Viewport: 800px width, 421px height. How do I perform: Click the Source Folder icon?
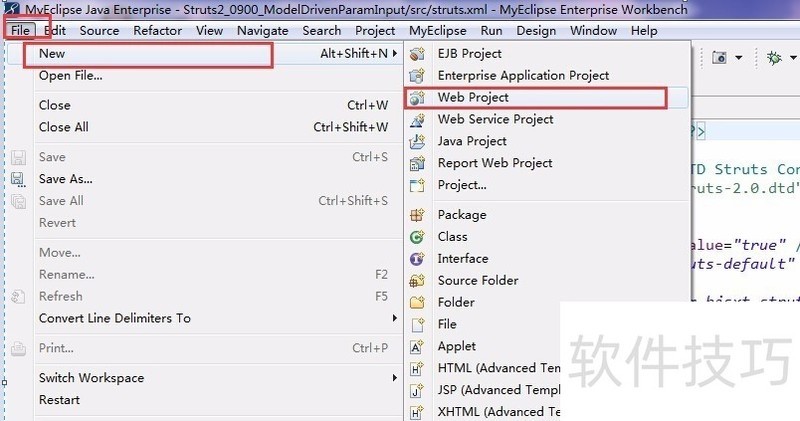click(x=418, y=281)
